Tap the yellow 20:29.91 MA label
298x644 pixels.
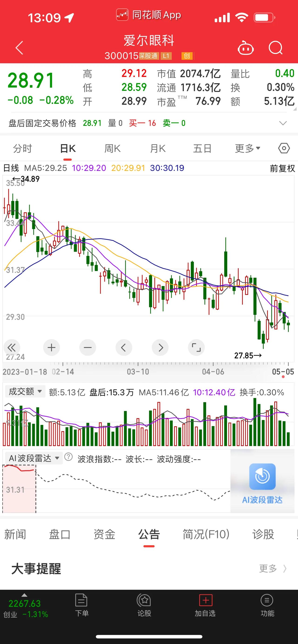[x=128, y=168]
